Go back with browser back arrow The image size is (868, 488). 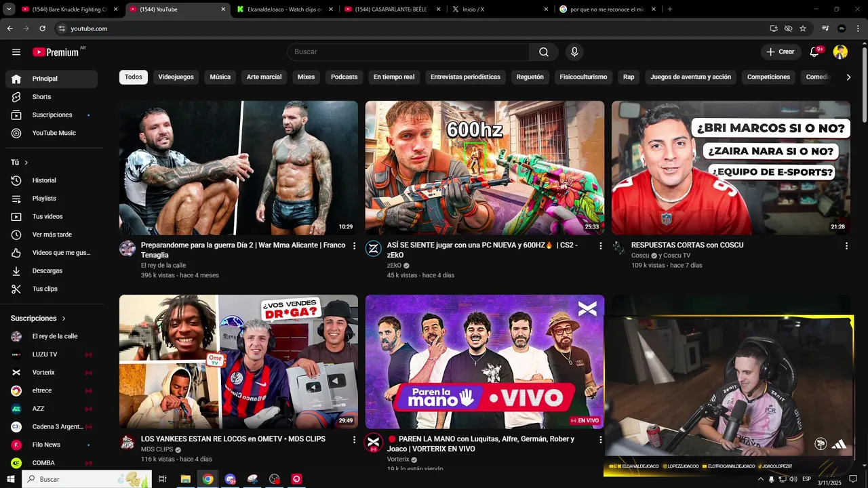click(9, 28)
